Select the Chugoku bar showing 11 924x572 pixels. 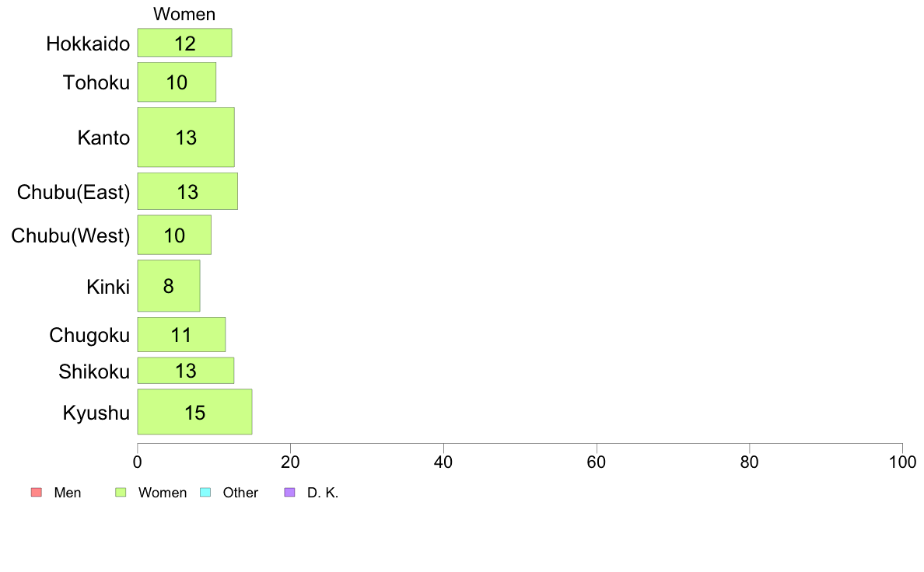tap(181, 335)
